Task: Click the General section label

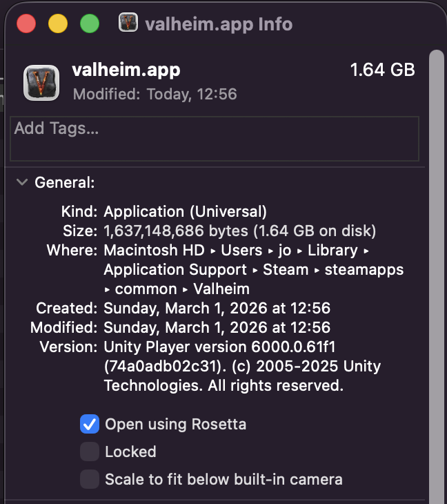Action: 65,182
